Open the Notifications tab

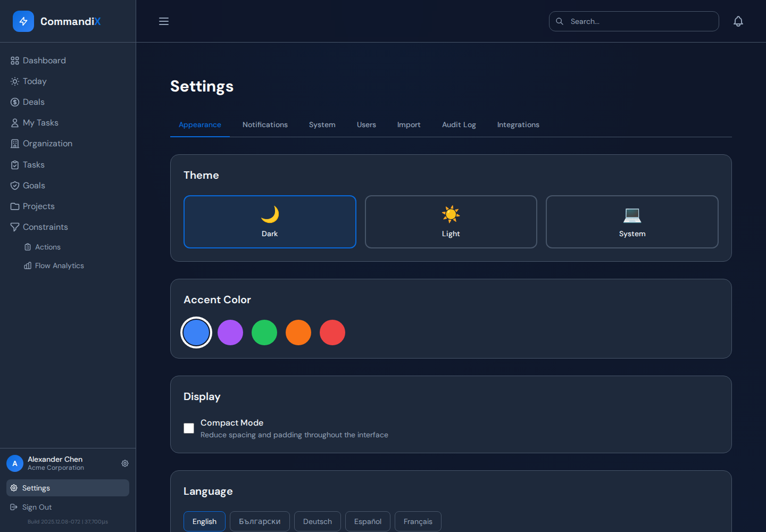click(265, 124)
